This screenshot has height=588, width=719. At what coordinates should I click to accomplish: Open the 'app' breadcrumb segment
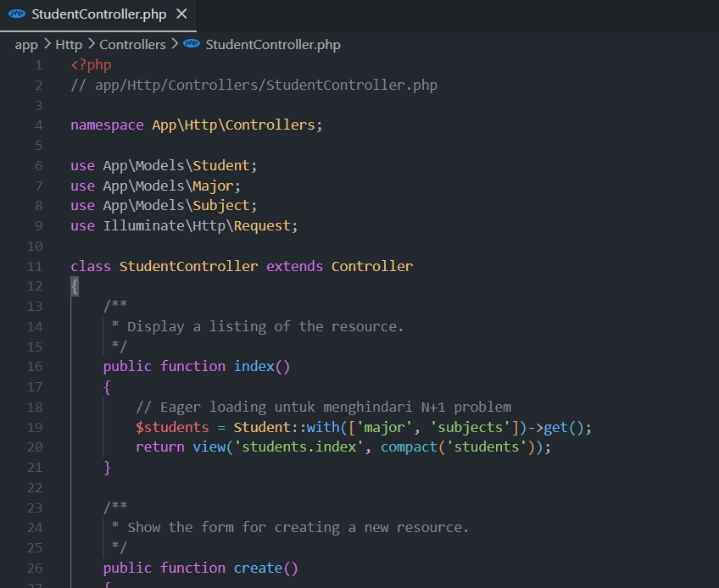click(x=26, y=45)
